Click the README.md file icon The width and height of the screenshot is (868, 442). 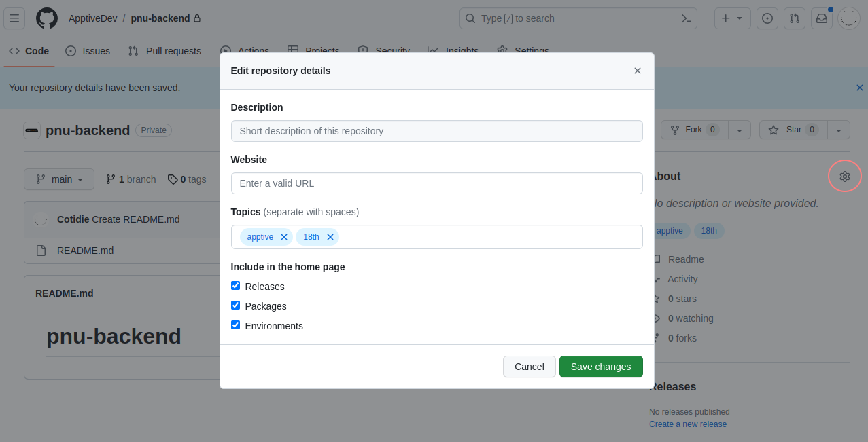click(x=41, y=251)
